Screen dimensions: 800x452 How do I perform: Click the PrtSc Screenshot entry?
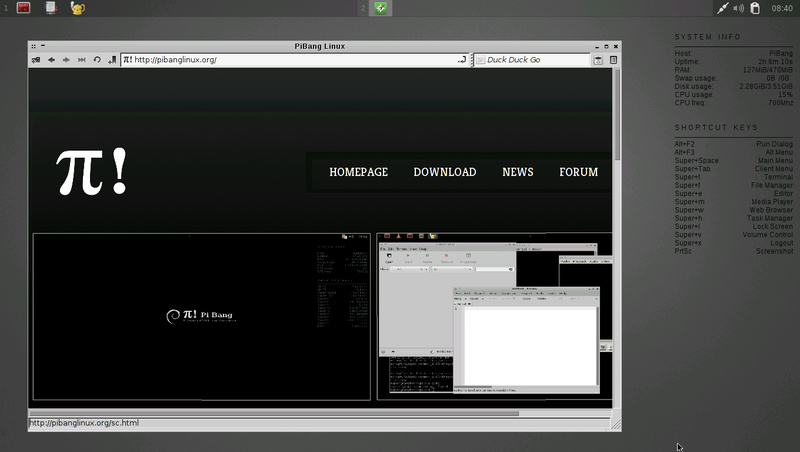tap(734, 251)
